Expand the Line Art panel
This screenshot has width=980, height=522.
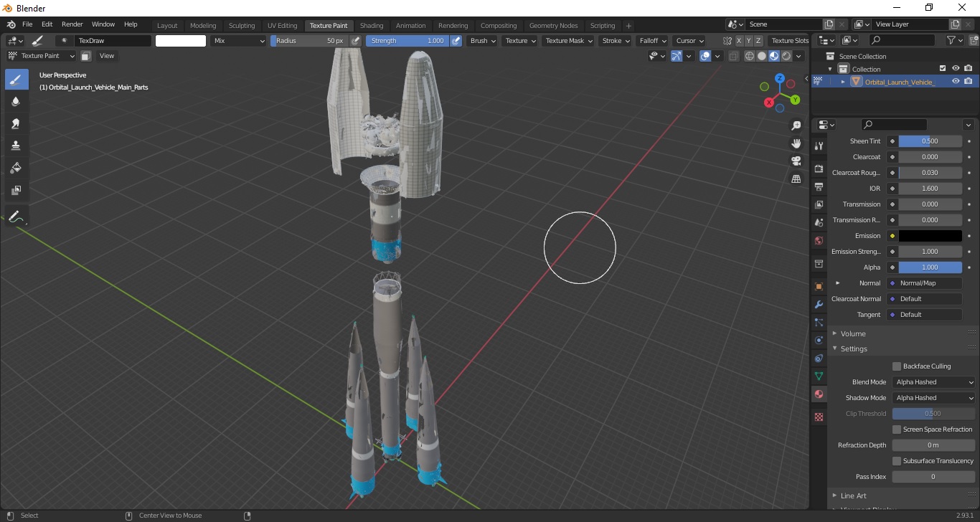click(853, 495)
